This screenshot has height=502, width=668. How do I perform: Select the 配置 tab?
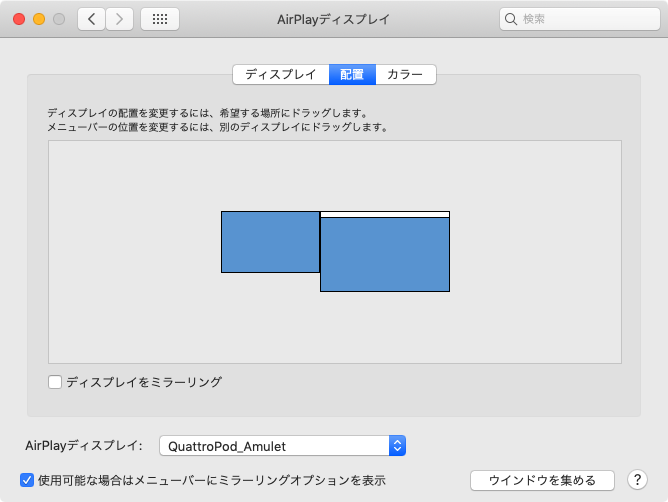click(x=352, y=75)
